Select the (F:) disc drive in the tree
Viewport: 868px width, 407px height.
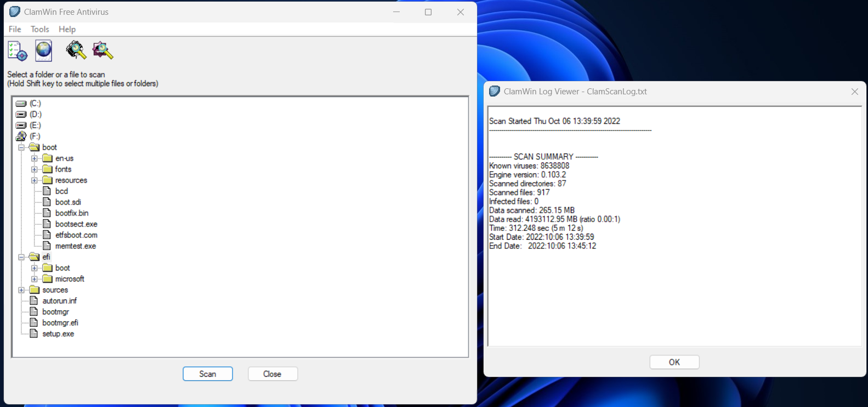coord(35,136)
